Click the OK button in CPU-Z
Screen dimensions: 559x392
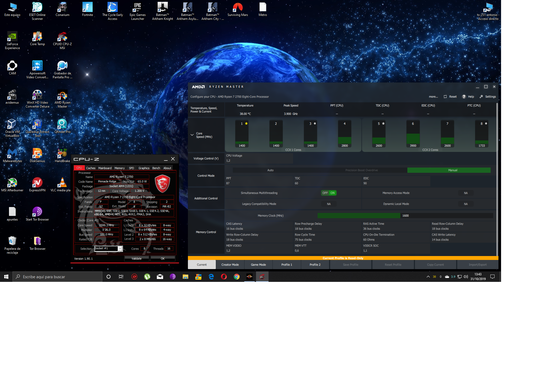point(163,259)
